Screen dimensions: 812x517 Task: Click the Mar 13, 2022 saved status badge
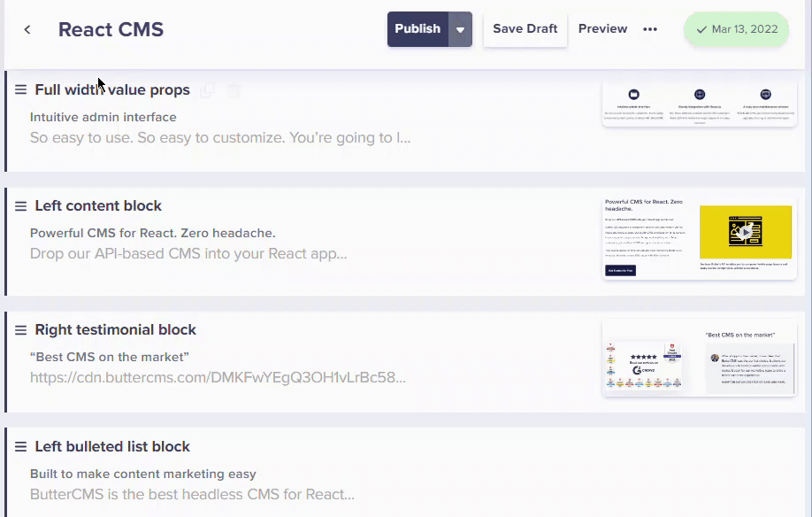[x=736, y=29]
